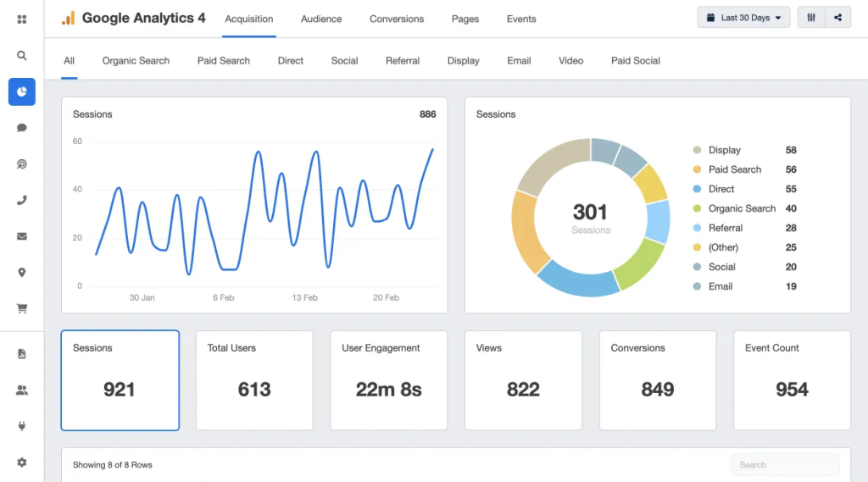Image resolution: width=868 pixels, height=482 pixels.
Task: Open the users group sidebar icon
Action: click(x=21, y=391)
